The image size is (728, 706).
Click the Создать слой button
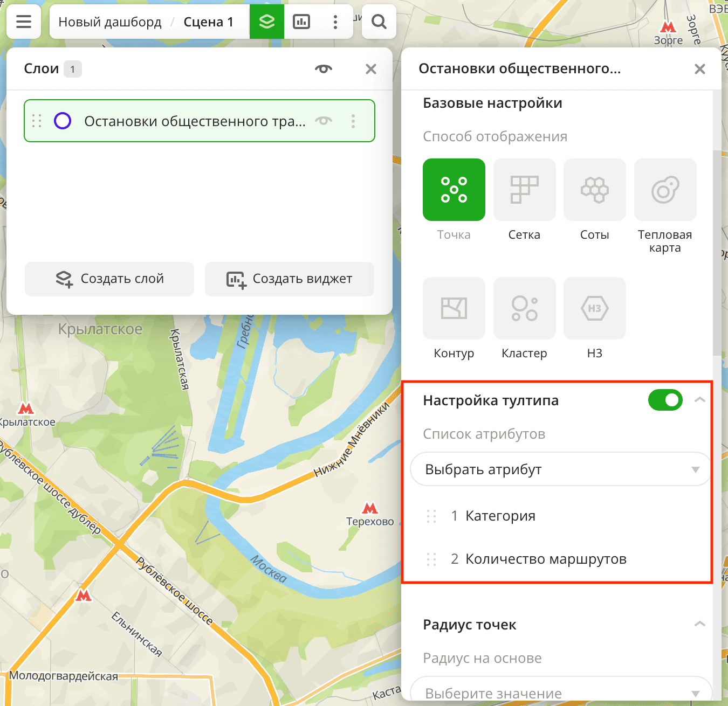pyautogui.click(x=109, y=279)
